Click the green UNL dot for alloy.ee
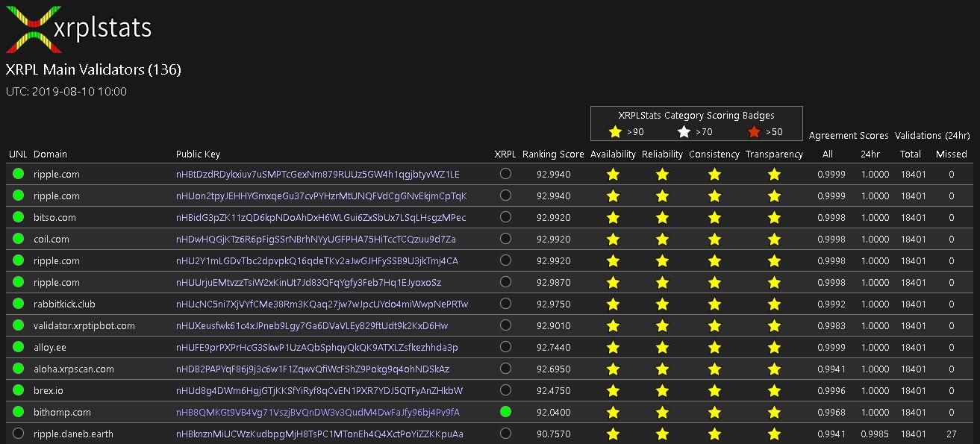 [x=18, y=347]
